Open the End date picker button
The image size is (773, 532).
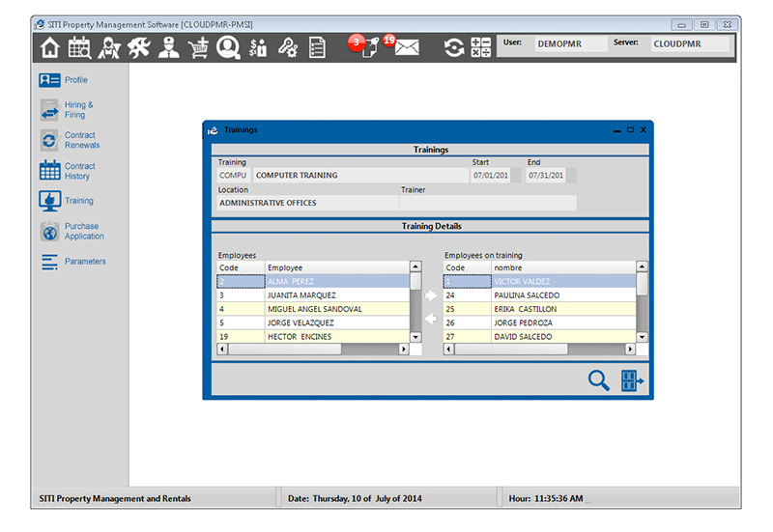[571, 176]
